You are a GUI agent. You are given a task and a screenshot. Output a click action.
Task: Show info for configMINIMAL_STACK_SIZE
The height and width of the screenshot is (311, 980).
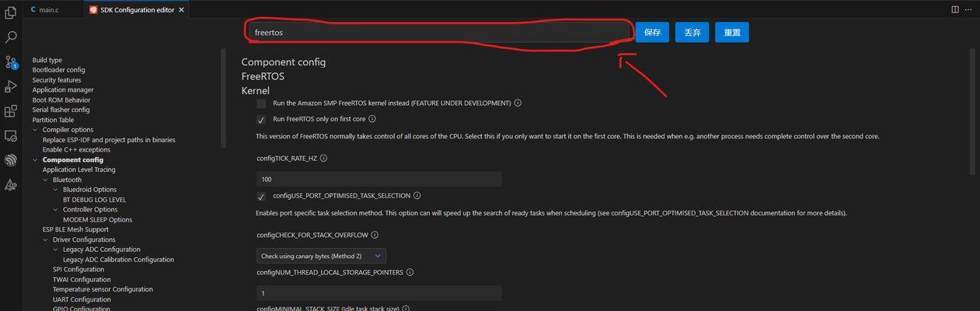pyautogui.click(x=406, y=309)
